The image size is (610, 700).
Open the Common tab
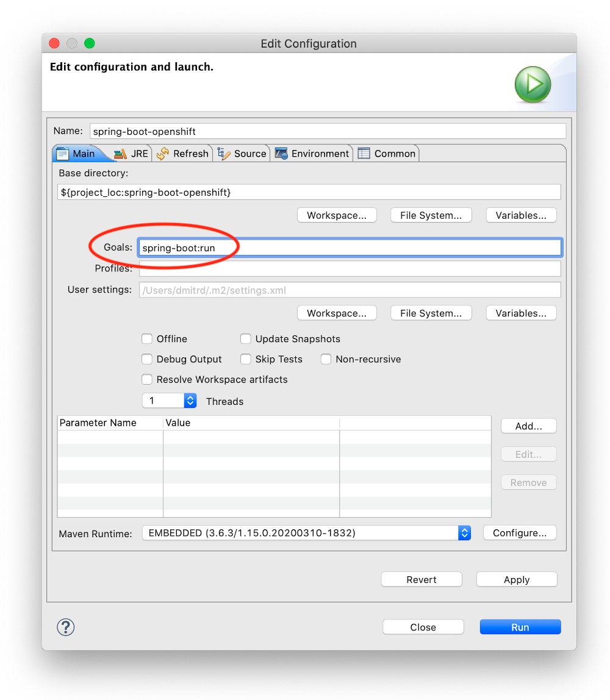click(387, 154)
